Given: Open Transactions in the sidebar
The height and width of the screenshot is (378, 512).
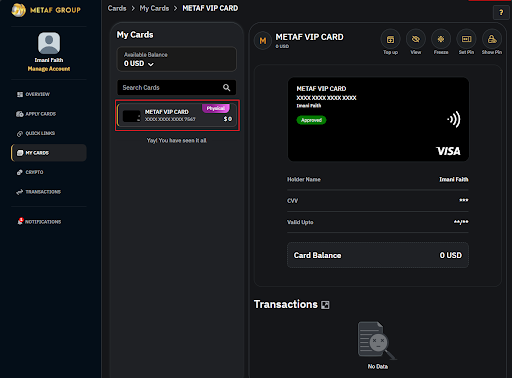Looking at the screenshot, I should tap(49, 192).
